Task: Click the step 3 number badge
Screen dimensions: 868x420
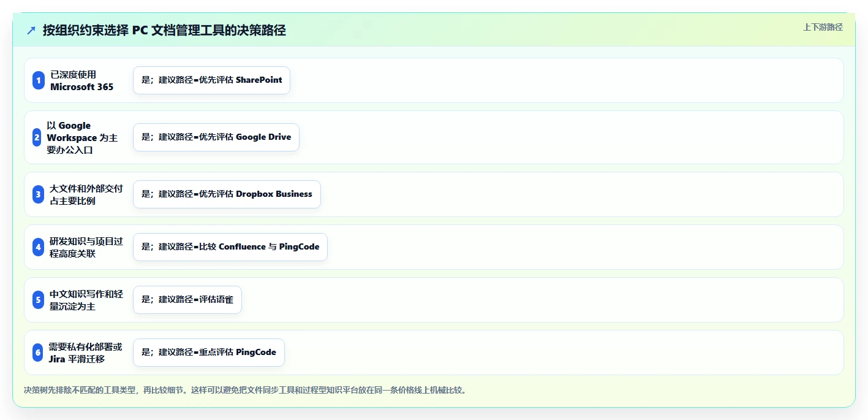Action: [x=38, y=194]
